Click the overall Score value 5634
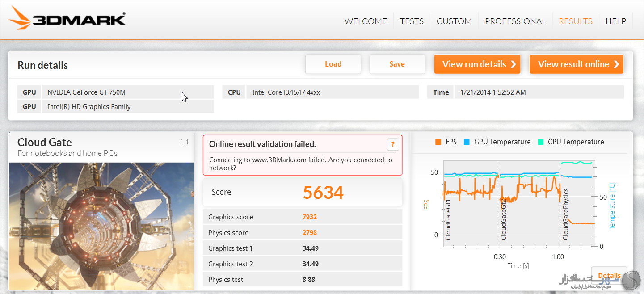 (323, 193)
